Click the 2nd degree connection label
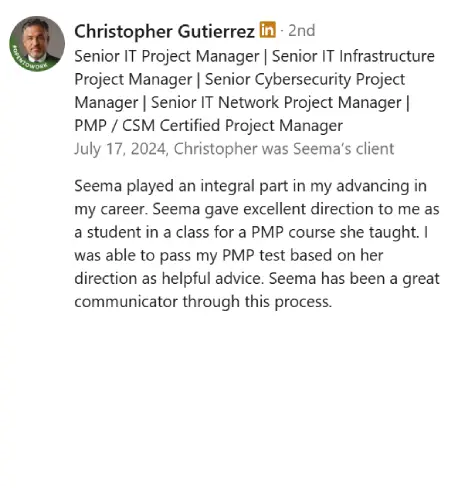 pyautogui.click(x=301, y=31)
